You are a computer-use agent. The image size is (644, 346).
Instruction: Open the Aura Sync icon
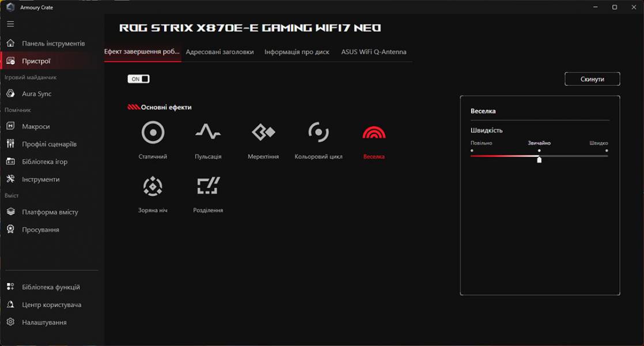pyautogui.click(x=11, y=93)
